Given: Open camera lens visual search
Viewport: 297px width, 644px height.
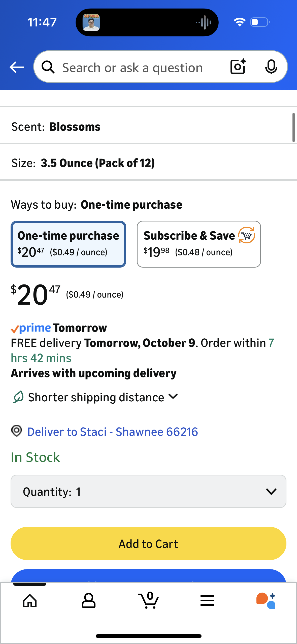Looking at the screenshot, I should (x=238, y=67).
